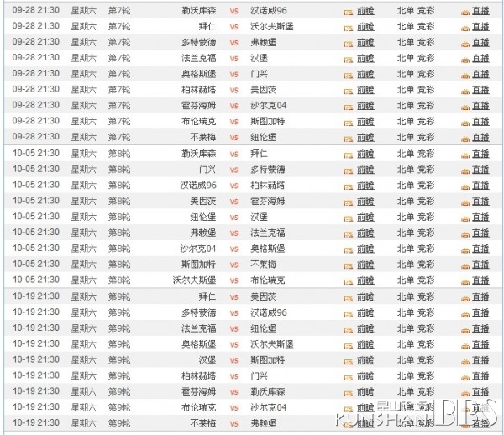
Task: Click live broadcast icon in 奥格斯堡 vs 沃尔夫斯堡 row
Action: (465, 346)
